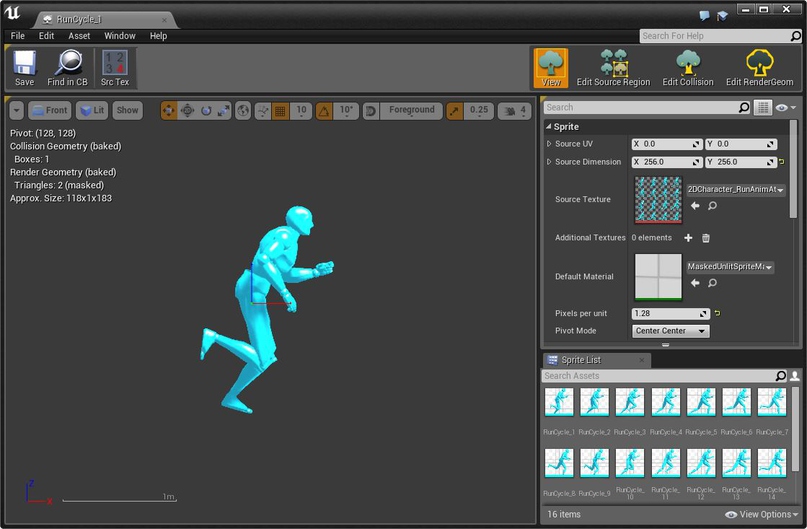Click the Pixels per unit field
Screen dimensions: 807x529
(x=670, y=313)
